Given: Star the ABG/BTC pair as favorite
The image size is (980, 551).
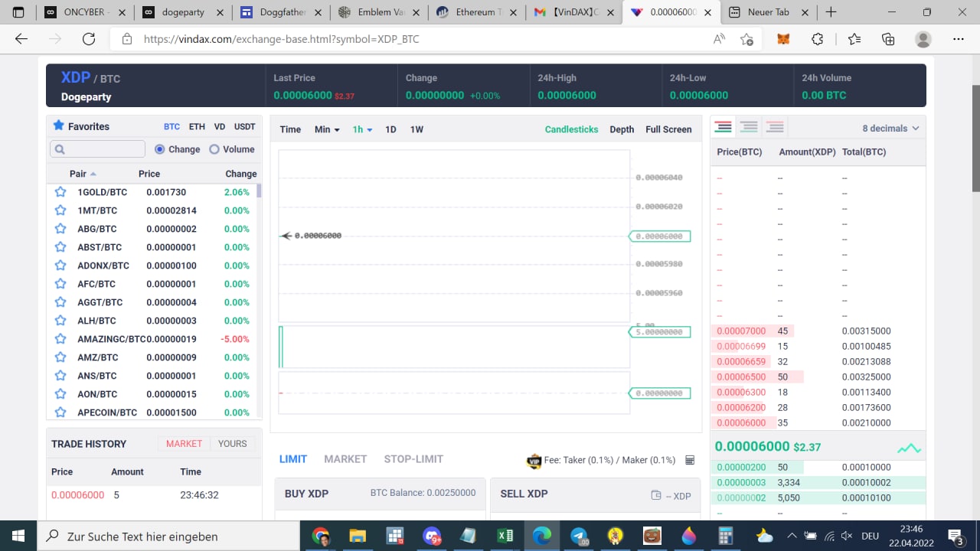Looking at the screenshot, I should click(60, 229).
